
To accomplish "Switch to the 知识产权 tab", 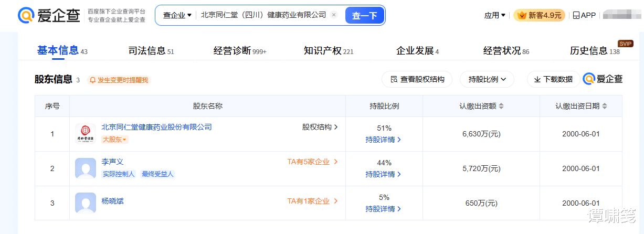I will point(329,51).
